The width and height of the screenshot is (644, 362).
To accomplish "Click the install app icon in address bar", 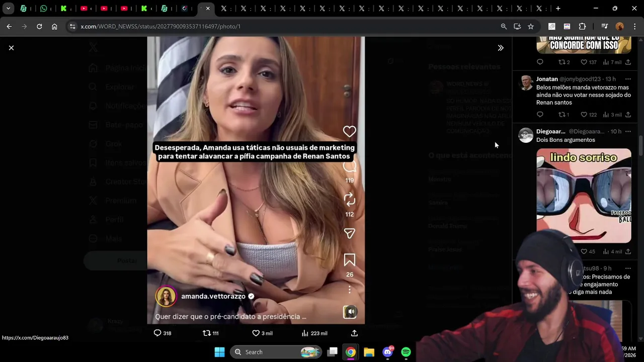I will pyautogui.click(x=517, y=26).
